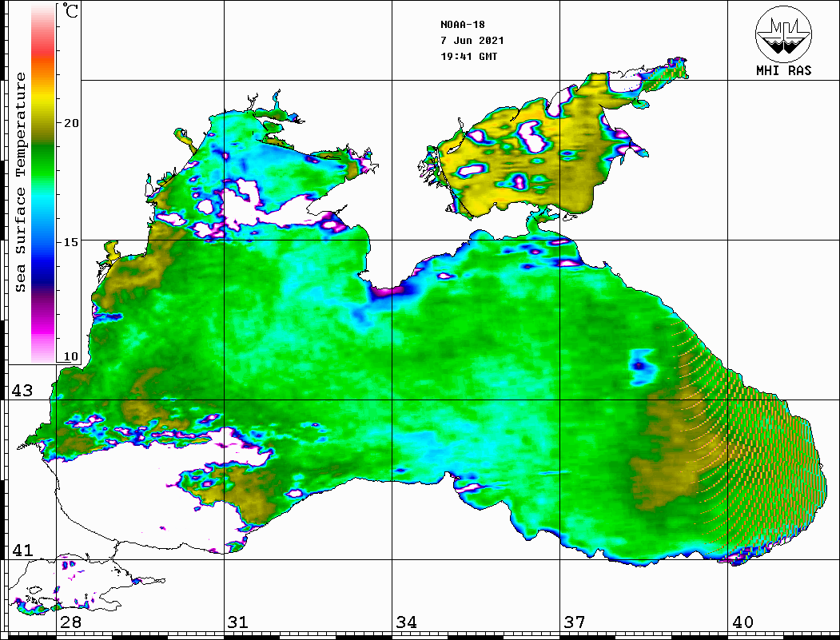Click the MHI RAS logo icon
The height and width of the screenshot is (640, 840).
(x=783, y=34)
